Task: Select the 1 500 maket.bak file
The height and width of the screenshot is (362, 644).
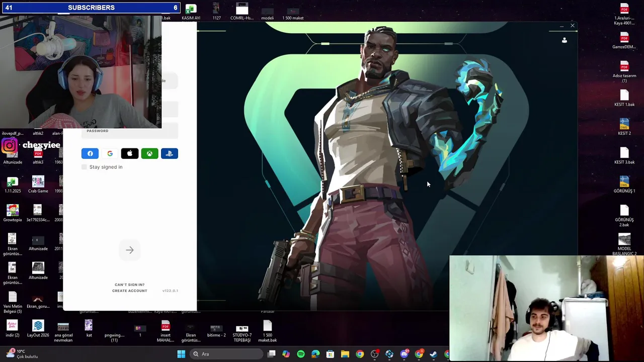Action: 268,331
